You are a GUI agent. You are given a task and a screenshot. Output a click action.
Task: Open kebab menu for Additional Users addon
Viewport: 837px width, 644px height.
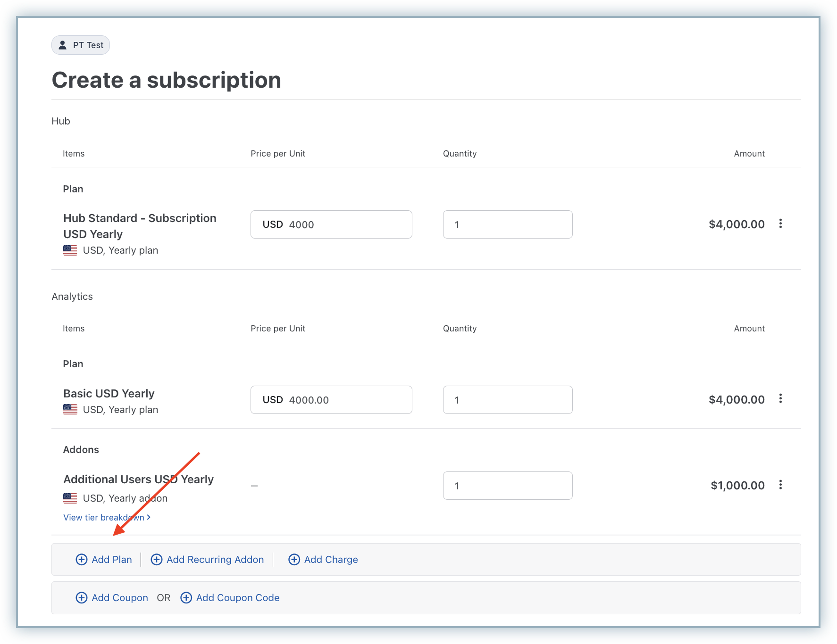780,485
